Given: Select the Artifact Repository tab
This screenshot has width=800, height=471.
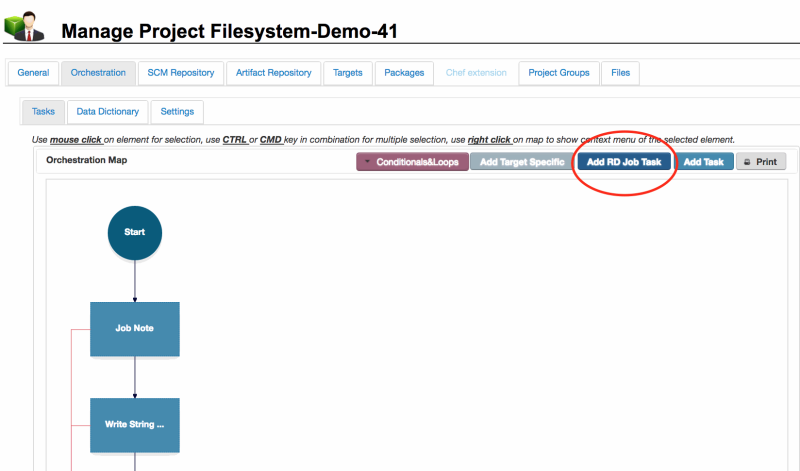Looking at the screenshot, I should tap(274, 73).
